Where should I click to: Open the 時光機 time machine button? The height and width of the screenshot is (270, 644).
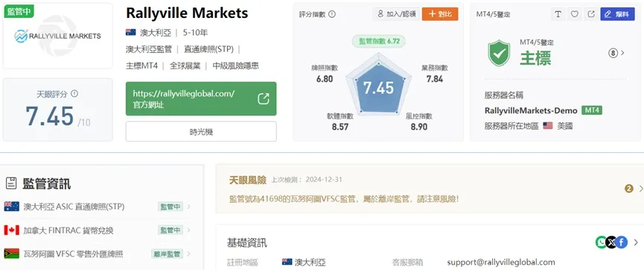201,132
